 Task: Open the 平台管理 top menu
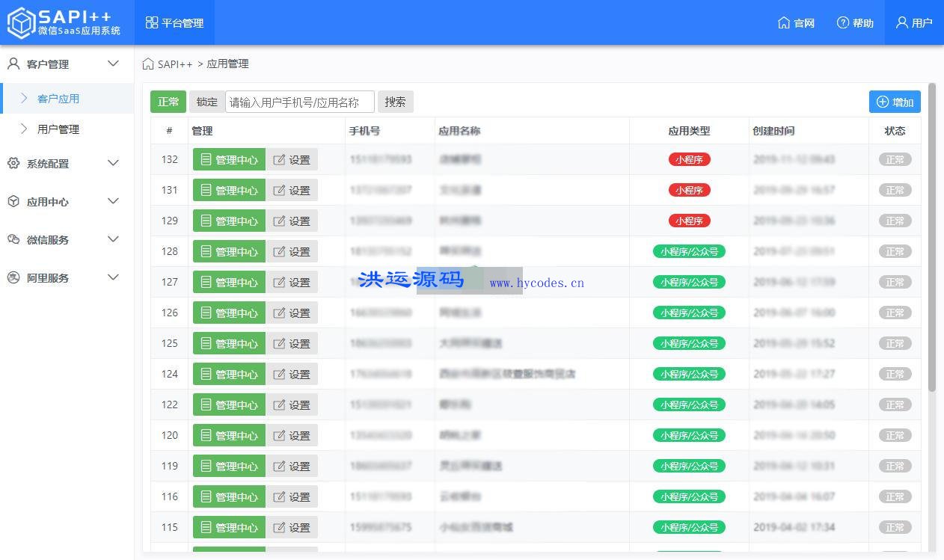click(x=174, y=22)
